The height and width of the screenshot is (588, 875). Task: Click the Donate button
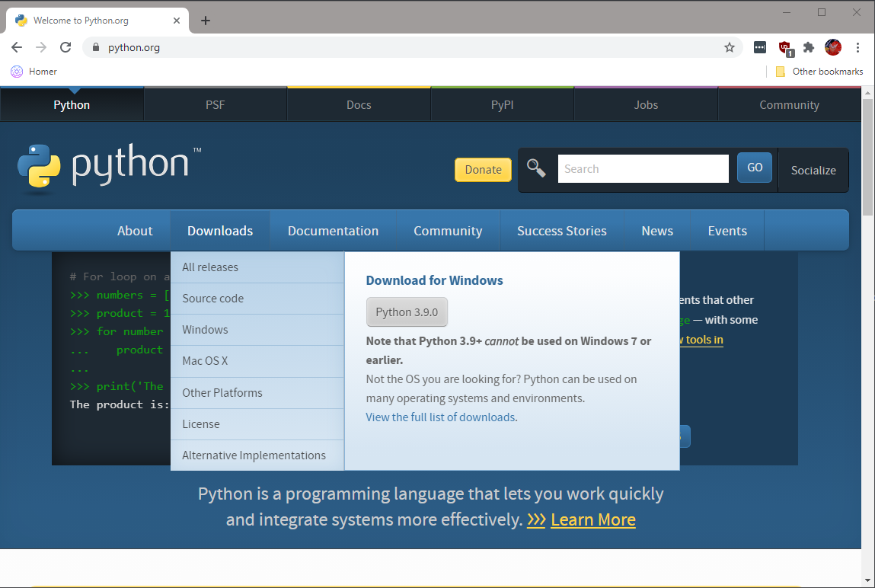[x=482, y=170]
